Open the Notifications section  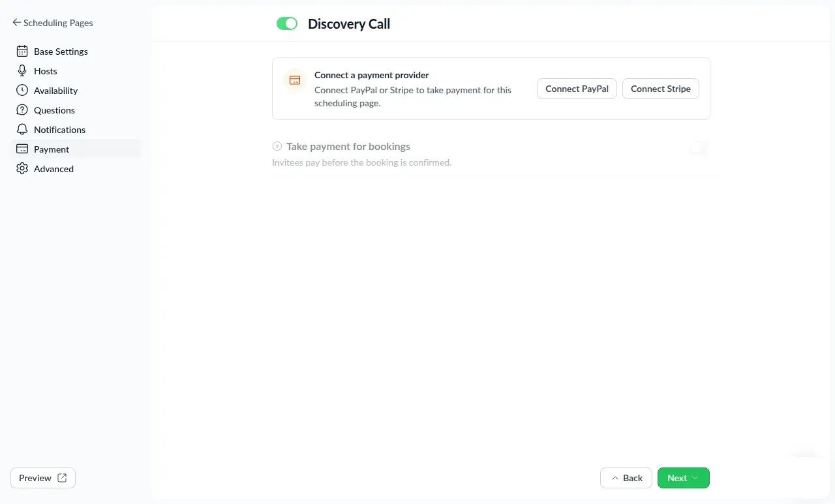pos(76,129)
